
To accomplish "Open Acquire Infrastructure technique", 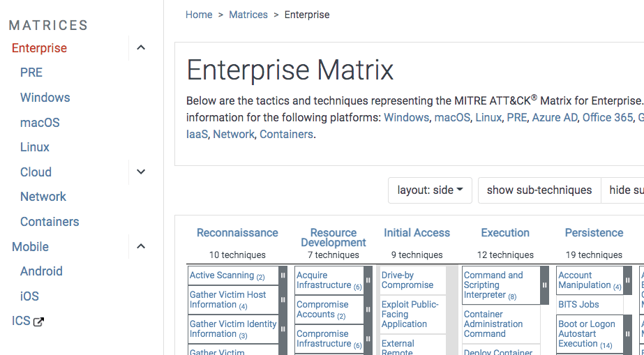I will pyautogui.click(x=329, y=280).
